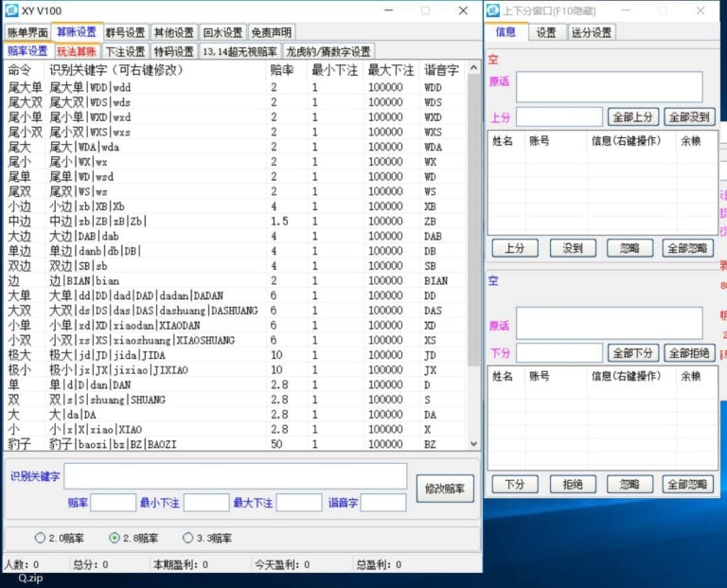Click the 全部上分 button
The image size is (727, 588).
(633, 117)
